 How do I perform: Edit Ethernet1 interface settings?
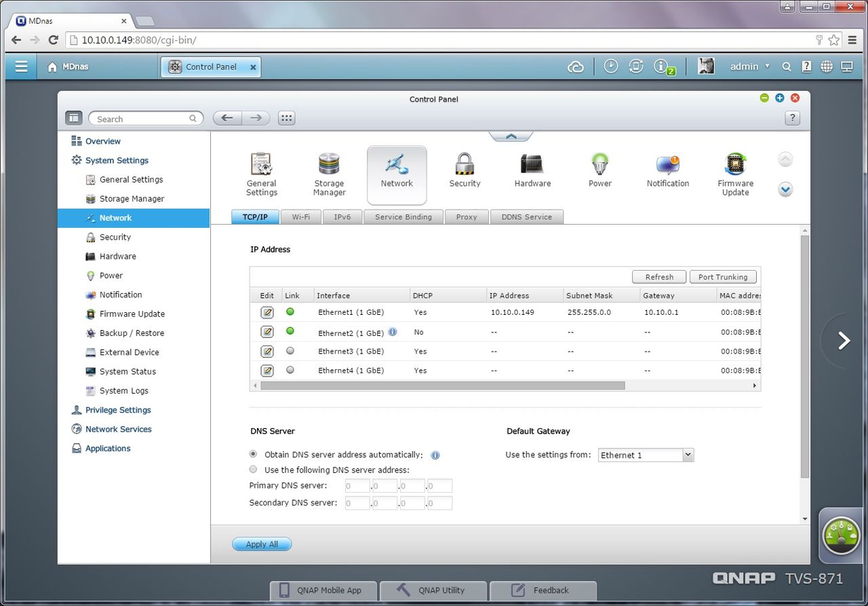tap(267, 312)
